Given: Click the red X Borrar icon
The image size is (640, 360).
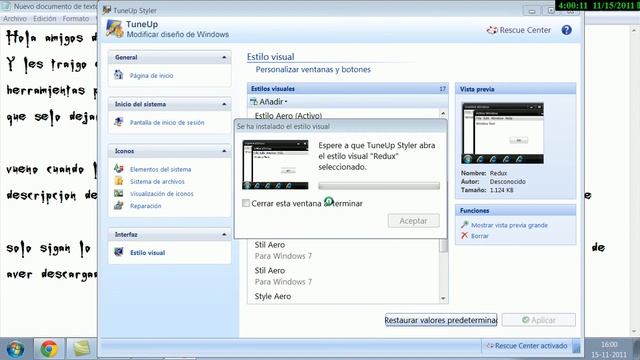Looking at the screenshot, I should pos(464,236).
